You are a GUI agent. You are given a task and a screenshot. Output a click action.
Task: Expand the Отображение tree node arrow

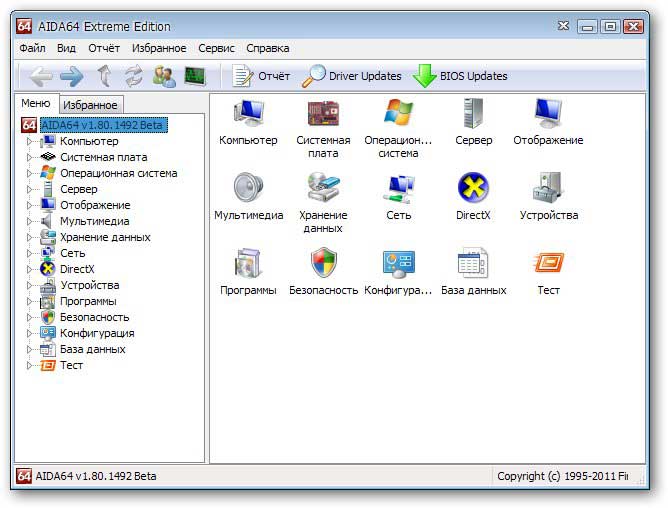pyautogui.click(x=29, y=205)
